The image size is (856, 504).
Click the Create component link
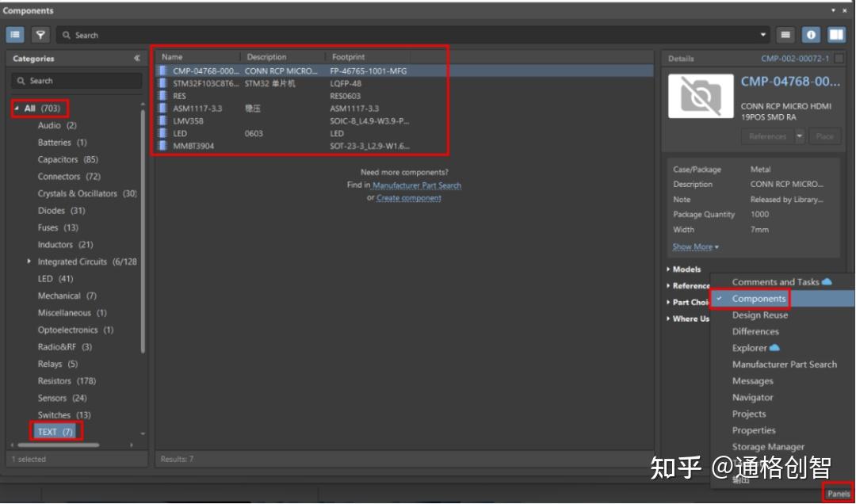pos(408,197)
